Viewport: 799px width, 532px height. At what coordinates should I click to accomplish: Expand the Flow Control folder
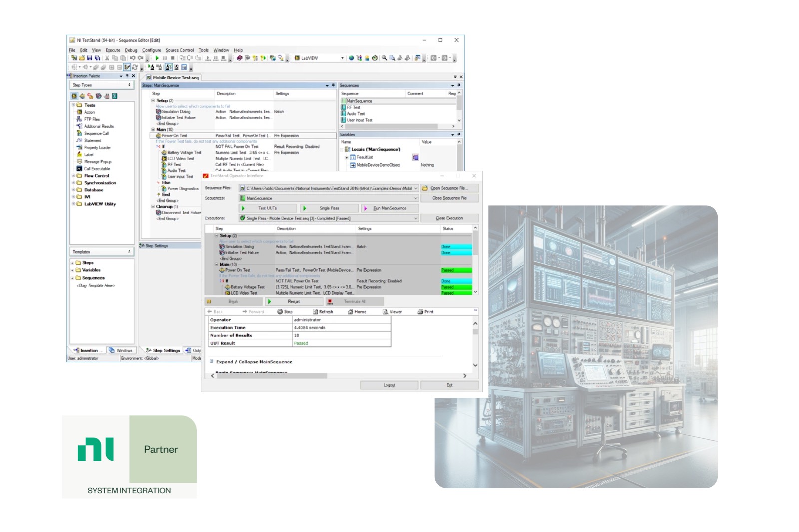coord(73,176)
